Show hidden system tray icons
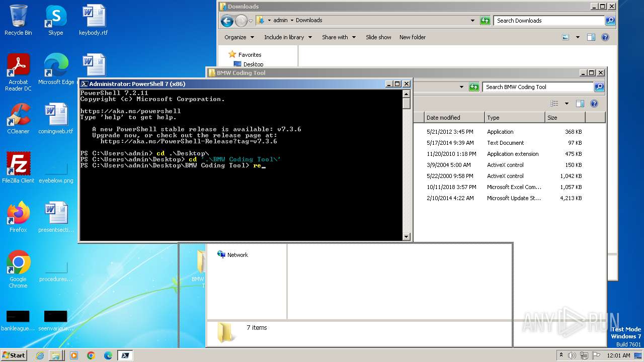 pyautogui.click(x=561, y=355)
